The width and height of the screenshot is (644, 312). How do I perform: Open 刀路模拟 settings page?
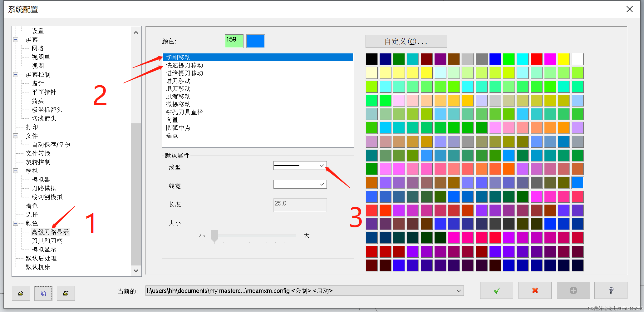44,188
